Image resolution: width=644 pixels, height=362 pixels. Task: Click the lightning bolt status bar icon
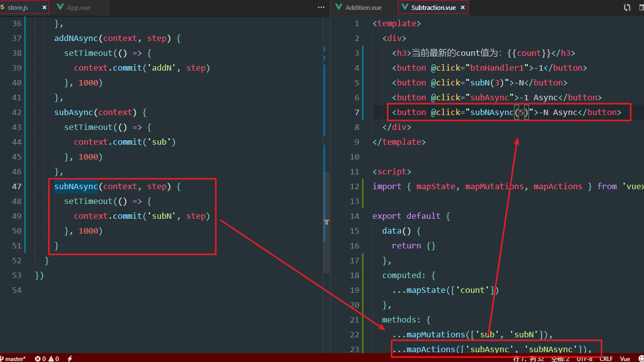tap(70, 359)
